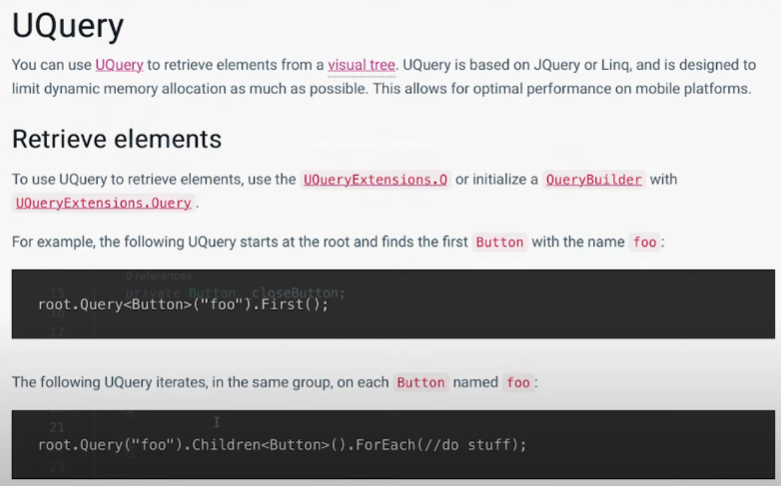Follow the visual tree link

[x=361, y=65]
